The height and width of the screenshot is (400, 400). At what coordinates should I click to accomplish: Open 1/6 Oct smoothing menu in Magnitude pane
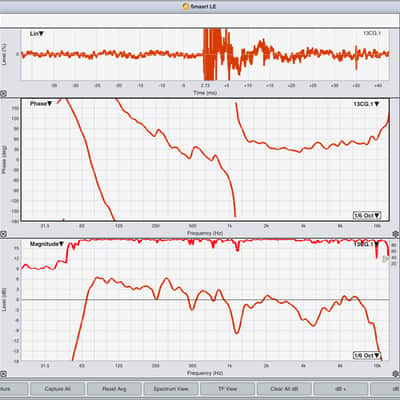coord(367,356)
